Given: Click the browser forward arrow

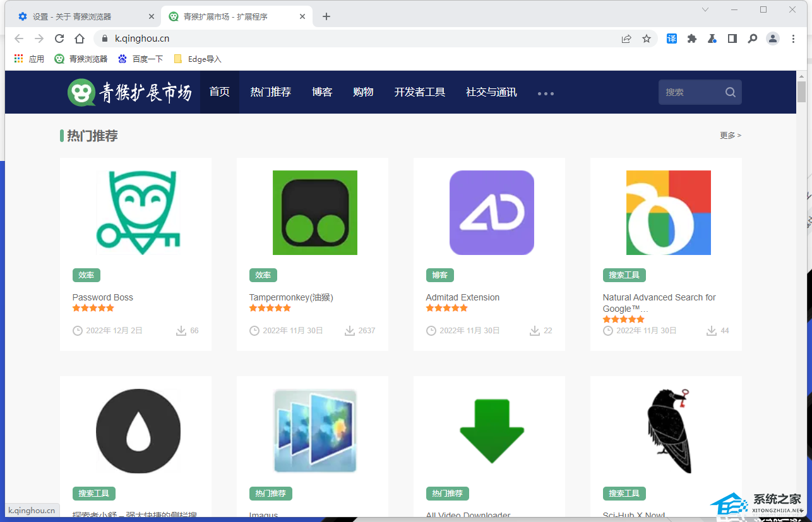Looking at the screenshot, I should (x=39, y=39).
